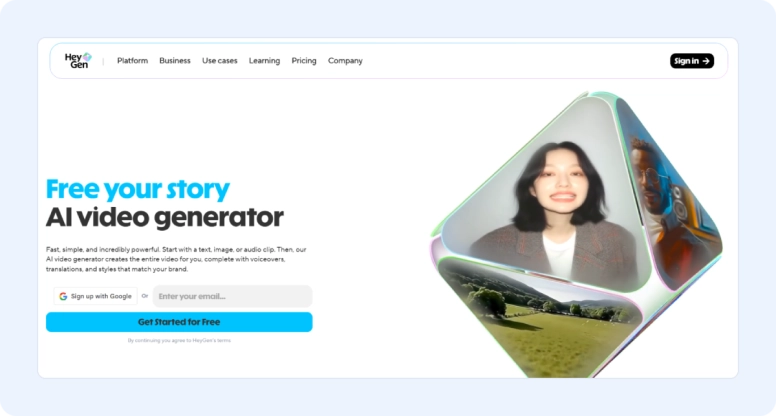Open the Platform menu

pyautogui.click(x=132, y=60)
